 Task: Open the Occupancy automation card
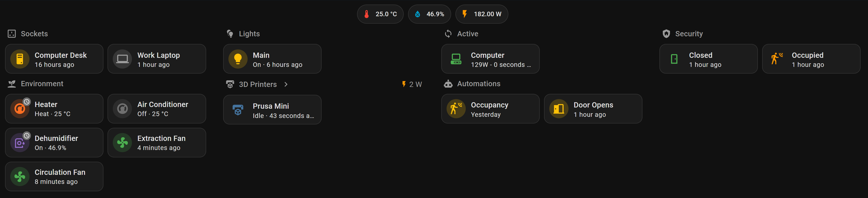(490, 109)
